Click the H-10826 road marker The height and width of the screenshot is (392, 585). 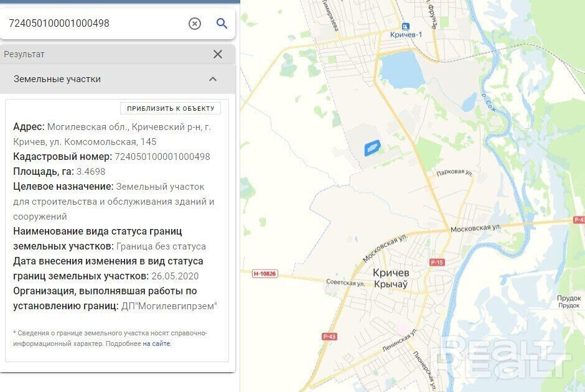pos(264,274)
